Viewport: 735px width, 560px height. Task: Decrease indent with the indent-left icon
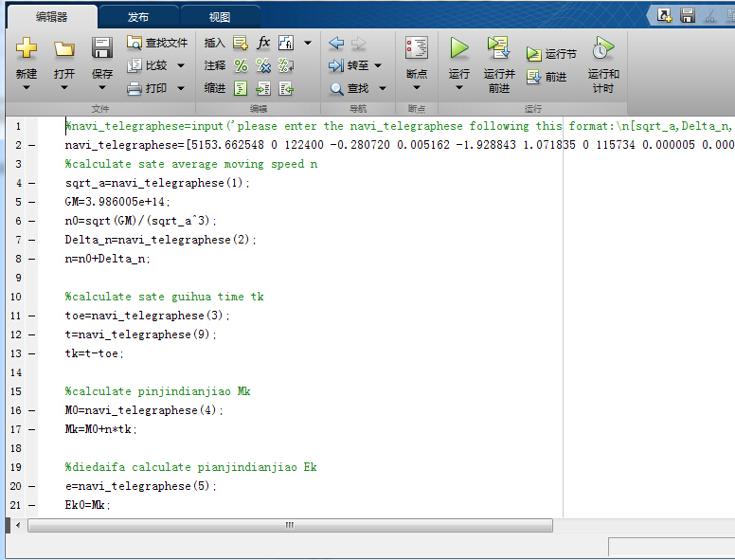tap(286, 88)
